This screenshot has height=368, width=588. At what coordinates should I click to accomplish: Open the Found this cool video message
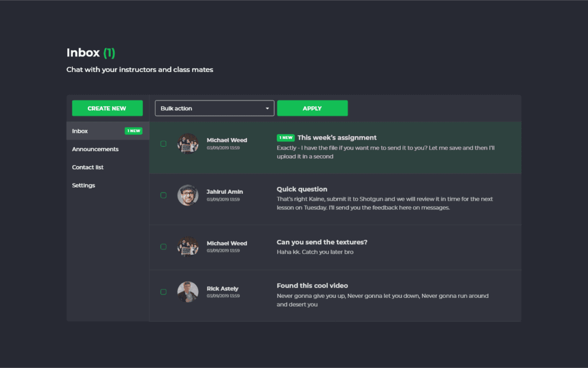(x=312, y=286)
